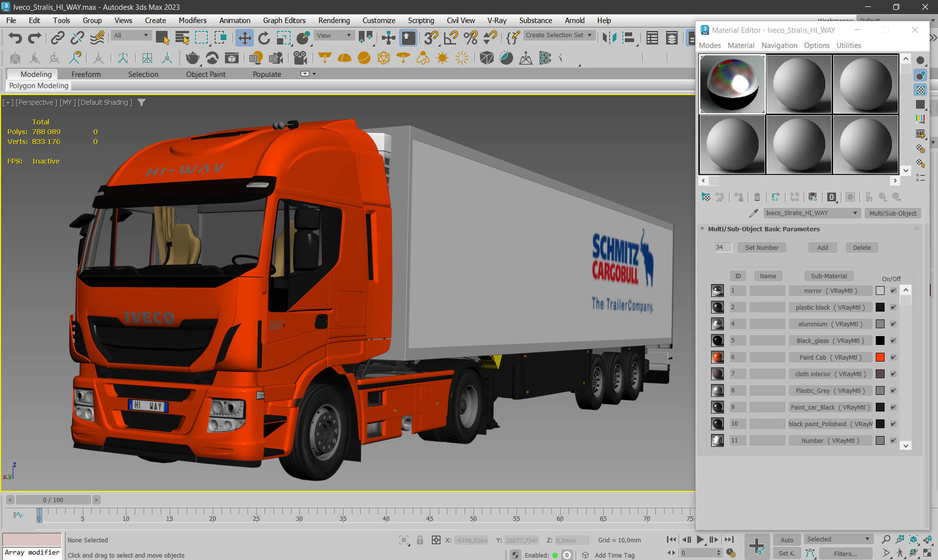Select the Select and Rotate tool

[x=264, y=38]
